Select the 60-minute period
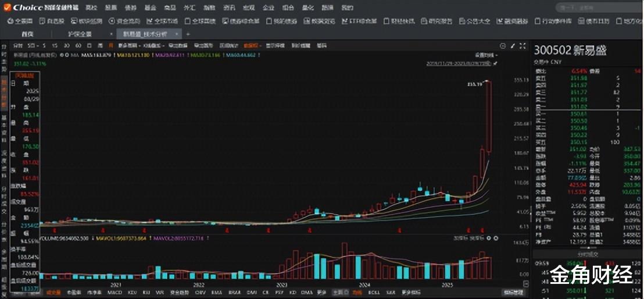The image size is (644, 299). point(78,45)
